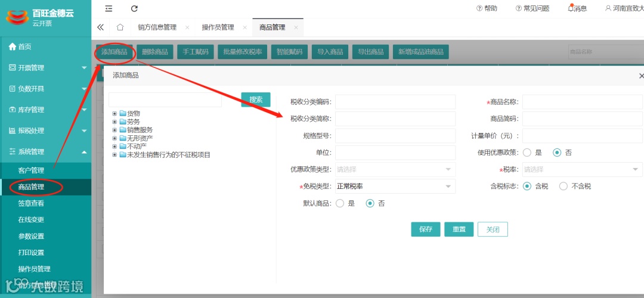Click the 未发生销售行为的不征税项目 folder icon

click(x=123, y=155)
